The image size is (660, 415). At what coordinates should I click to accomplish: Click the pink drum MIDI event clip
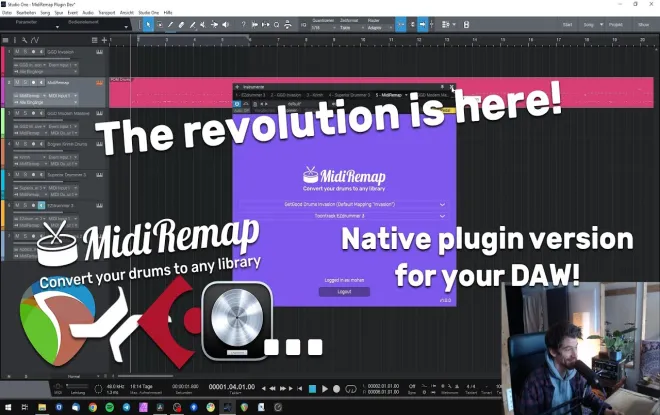pos(381,92)
